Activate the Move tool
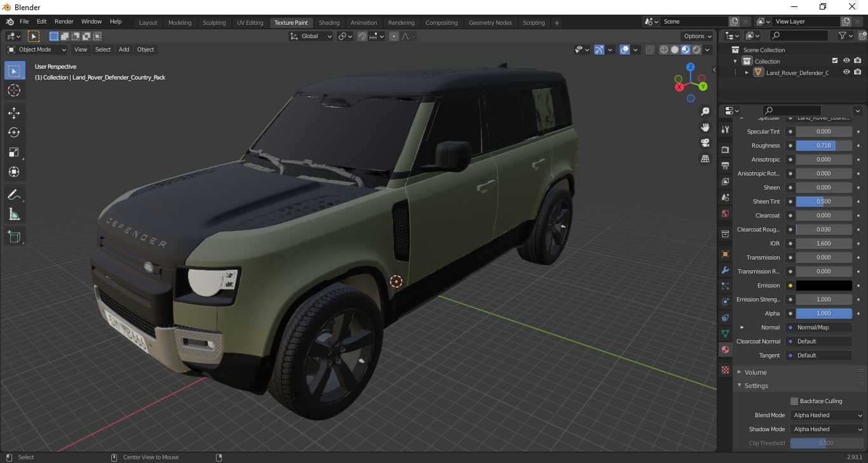This screenshot has height=463, width=868. [15, 113]
